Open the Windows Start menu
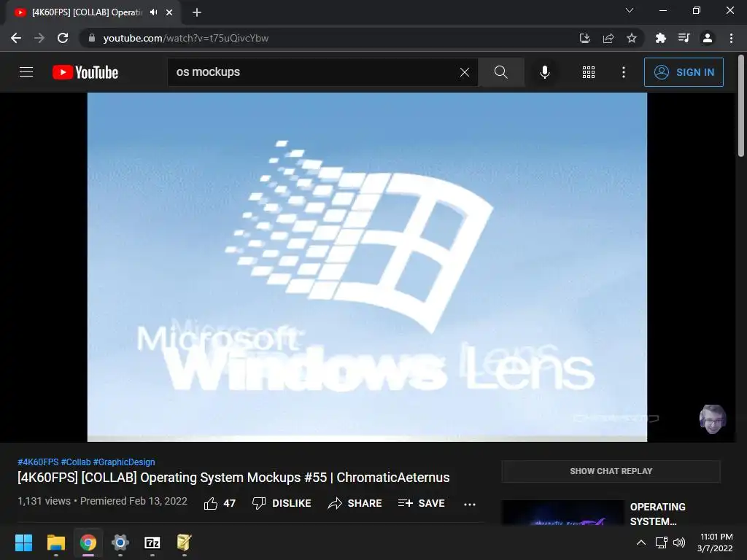The image size is (747, 560). pyautogui.click(x=23, y=542)
